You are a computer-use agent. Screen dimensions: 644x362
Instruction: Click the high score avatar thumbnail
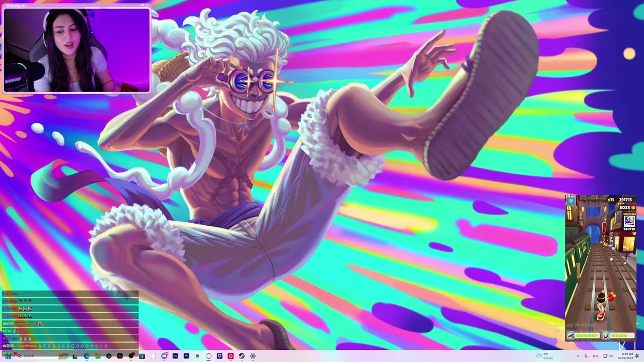[x=629, y=221]
